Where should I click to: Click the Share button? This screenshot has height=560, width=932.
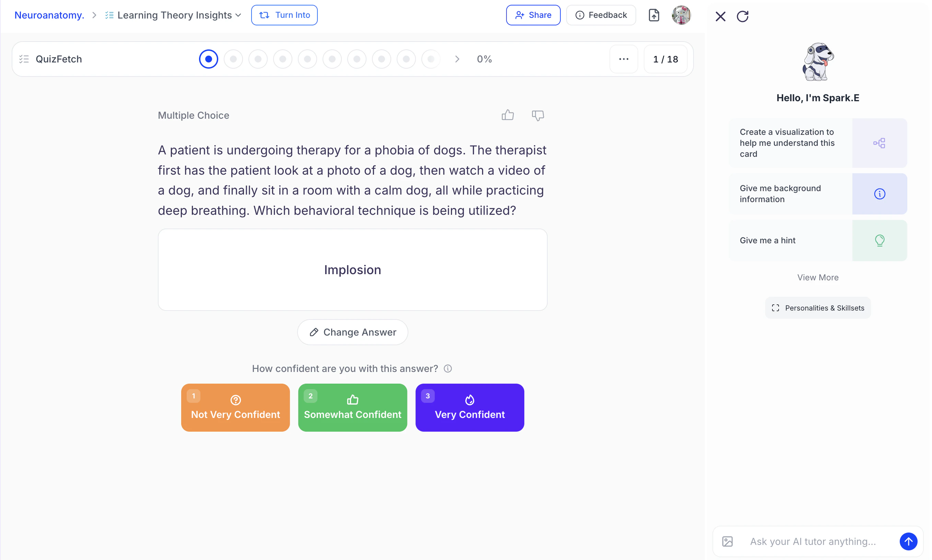pyautogui.click(x=533, y=15)
